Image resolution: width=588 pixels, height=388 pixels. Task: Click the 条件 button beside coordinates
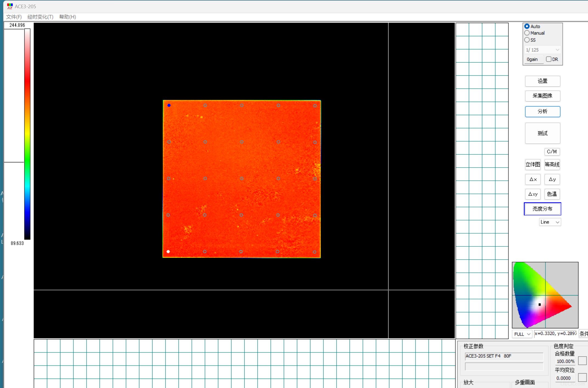(x=584, y=334)
